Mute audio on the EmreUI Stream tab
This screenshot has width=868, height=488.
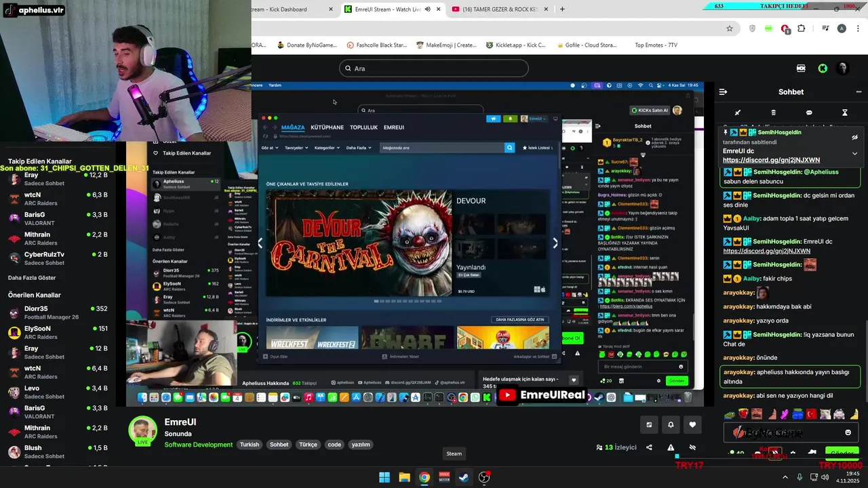click(x=427, y=9)
